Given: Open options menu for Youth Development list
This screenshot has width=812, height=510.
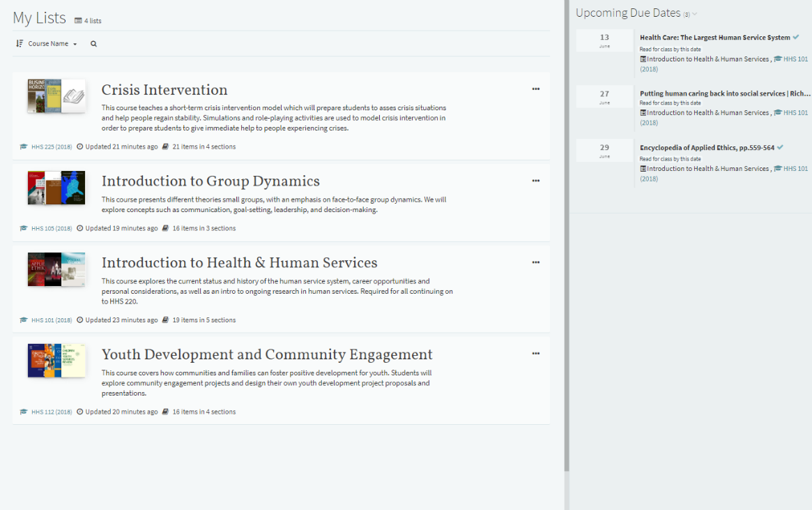Looking at the screenshot, I should (x=535, y=354).
